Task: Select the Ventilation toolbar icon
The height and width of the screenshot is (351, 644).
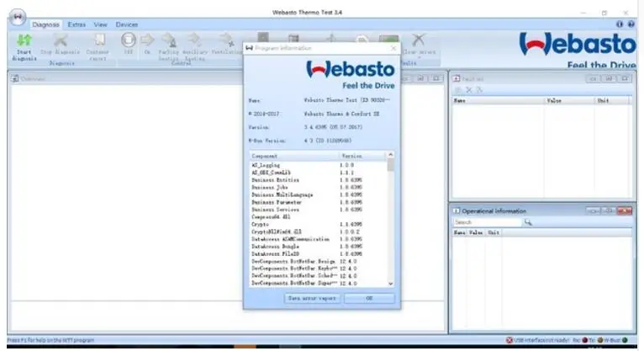Action: point(226,40)
